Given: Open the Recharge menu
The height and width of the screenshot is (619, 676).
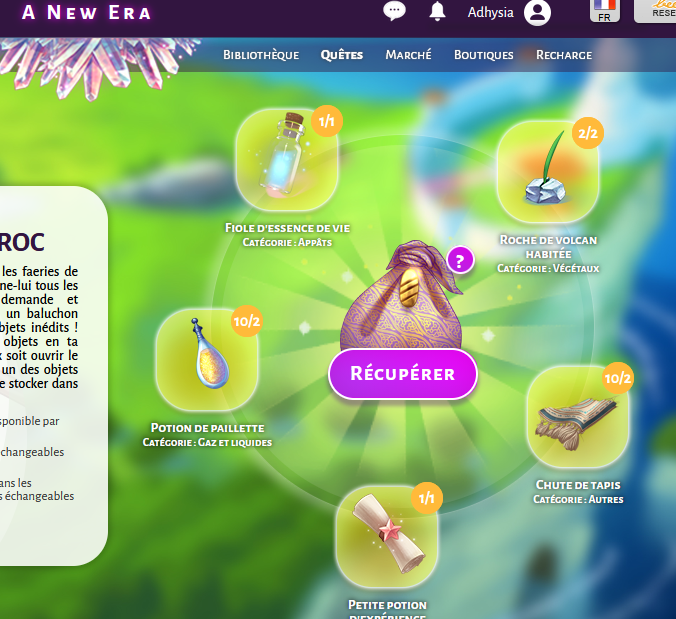Looking at the screenshot, I should [564, 55].
